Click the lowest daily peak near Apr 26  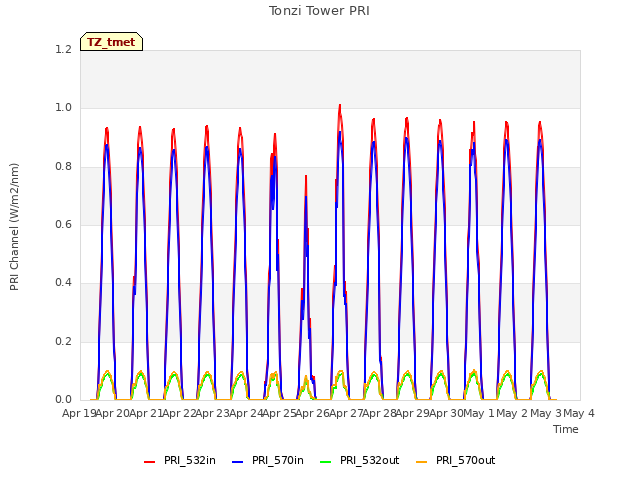click(x=306, y=177)
